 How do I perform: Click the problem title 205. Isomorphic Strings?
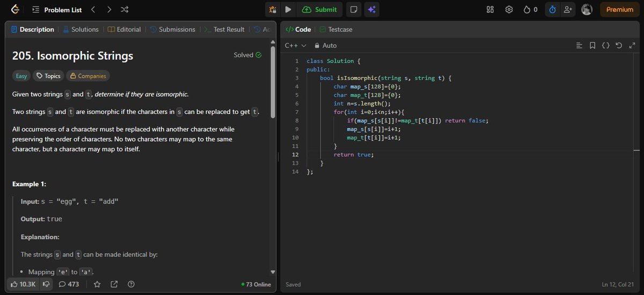pos(72,55)
